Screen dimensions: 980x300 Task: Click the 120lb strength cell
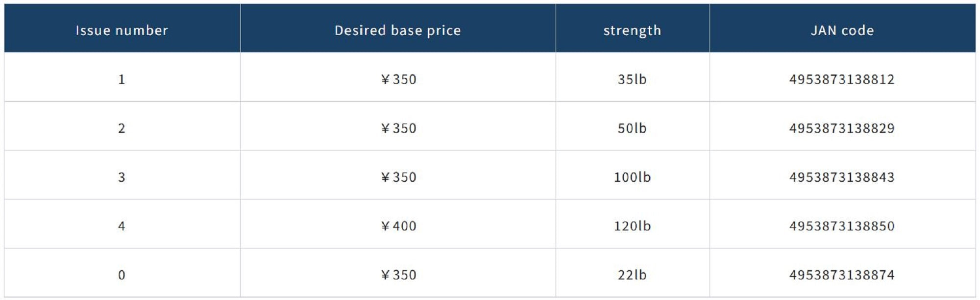tap(632, 226)
